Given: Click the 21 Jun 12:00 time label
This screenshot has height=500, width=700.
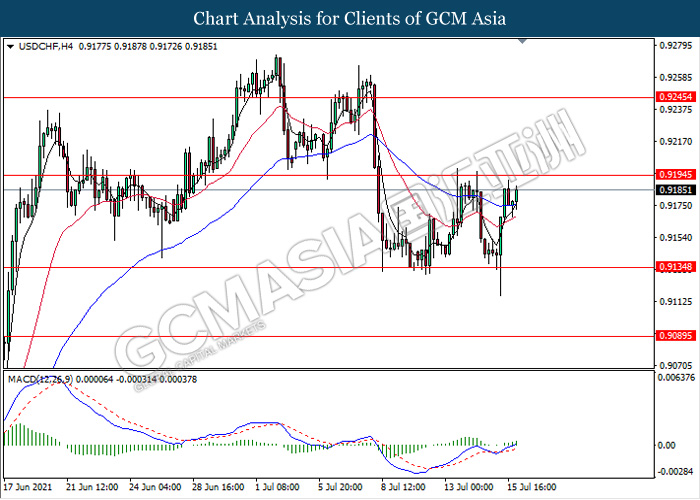Looking at the screenshot, I should 92,487.
